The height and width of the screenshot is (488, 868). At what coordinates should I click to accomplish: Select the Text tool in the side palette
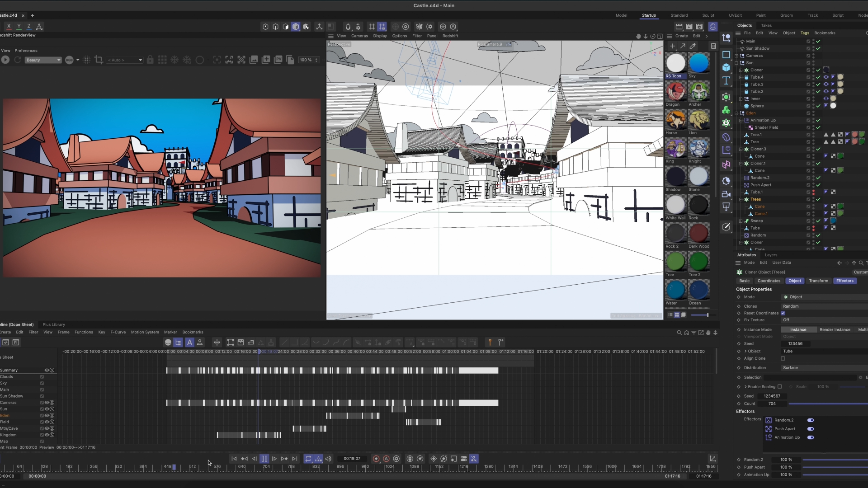click(726, 80)
